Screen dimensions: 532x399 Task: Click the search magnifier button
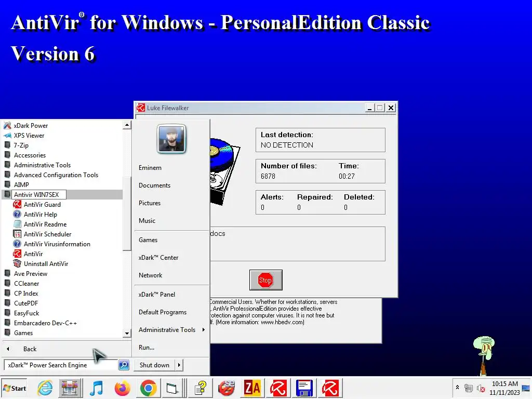[x=124, y=365]
